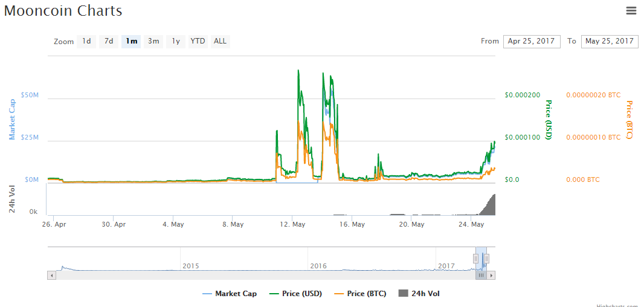
Task: Toggle the Price (BTC) series in legend
Action: tap(360, 294)
